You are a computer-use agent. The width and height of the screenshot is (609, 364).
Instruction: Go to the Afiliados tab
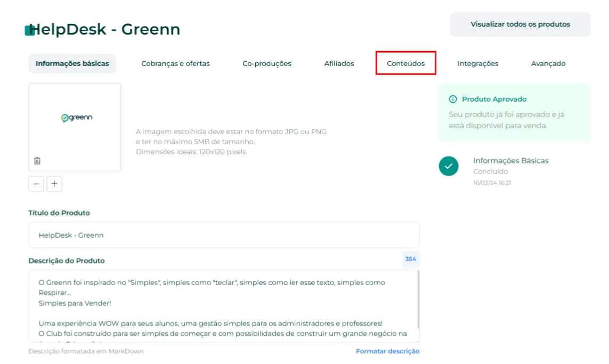tap(339, 64)
